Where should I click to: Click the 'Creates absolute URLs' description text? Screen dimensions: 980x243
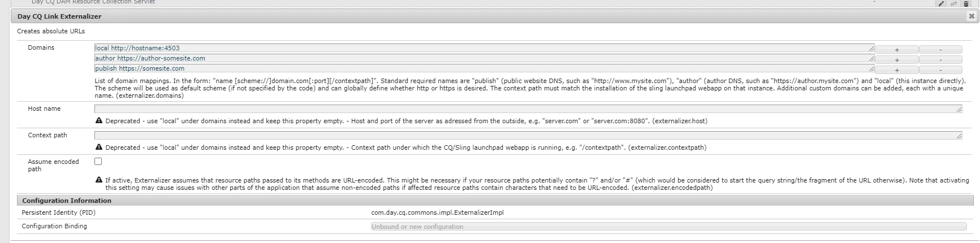(x=51, y=31)
